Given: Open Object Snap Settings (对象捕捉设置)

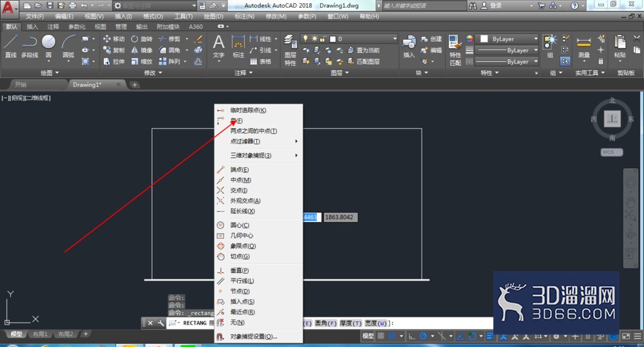Looking at the screenshot, I should pyautogui.click(x=259, y=336).
